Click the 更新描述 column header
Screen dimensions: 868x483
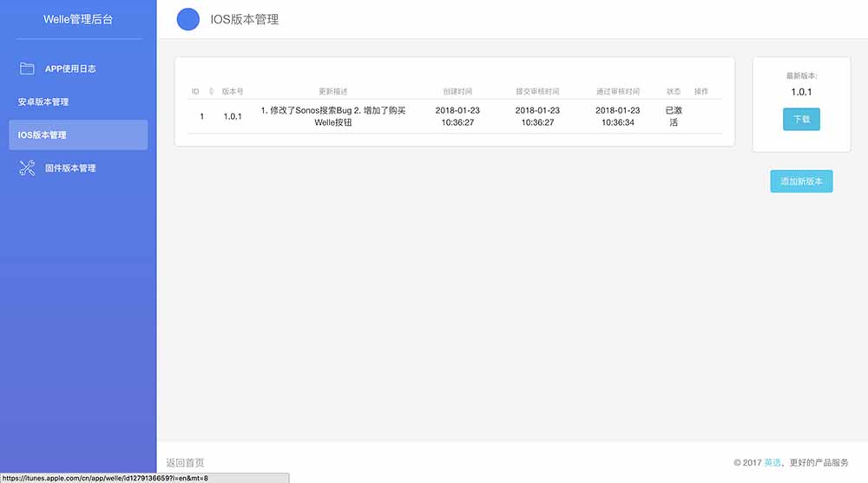(x=333, y=92)
